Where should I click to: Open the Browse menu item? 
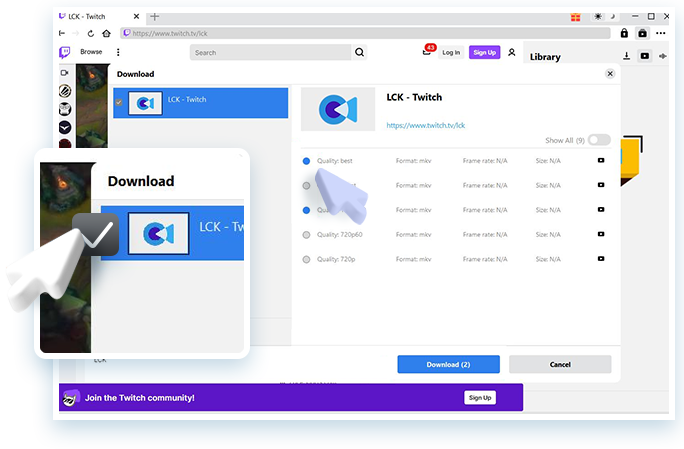[x=91, y=52]
